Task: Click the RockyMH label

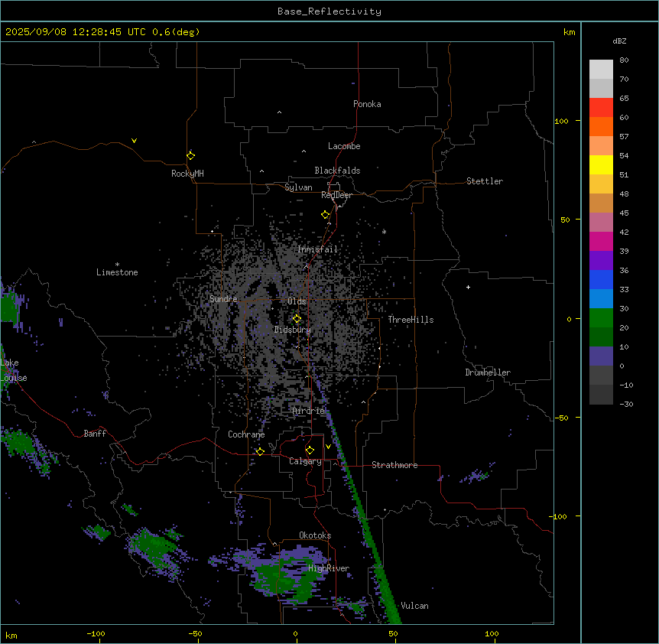Action: [x=187, y=174]
